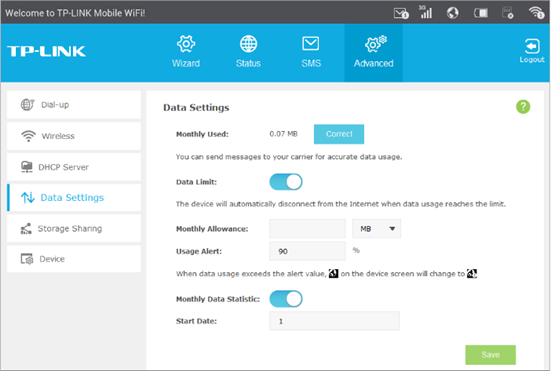Open the MB unit dropdown
Viewport: 554px width, 371px height.
(376, 229)
